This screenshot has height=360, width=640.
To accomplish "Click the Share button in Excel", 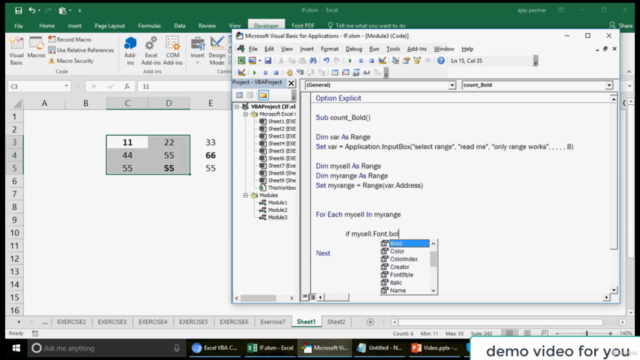I will pos(621,26).
